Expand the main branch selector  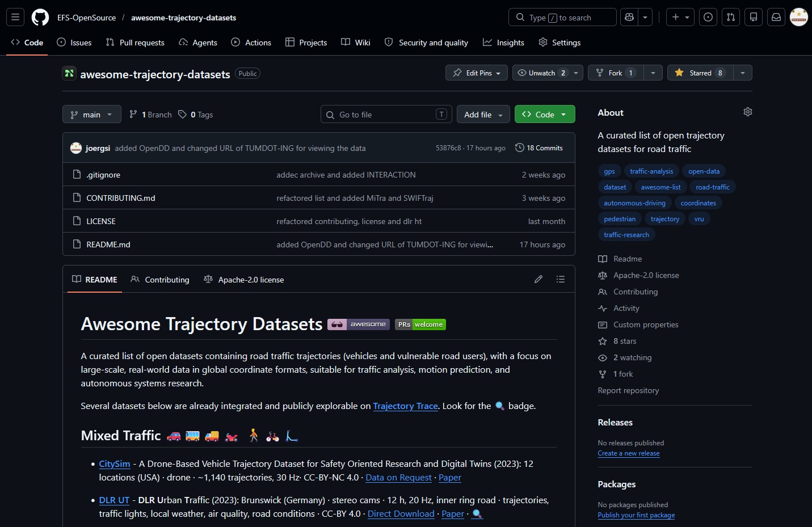(x=92, y=114)
